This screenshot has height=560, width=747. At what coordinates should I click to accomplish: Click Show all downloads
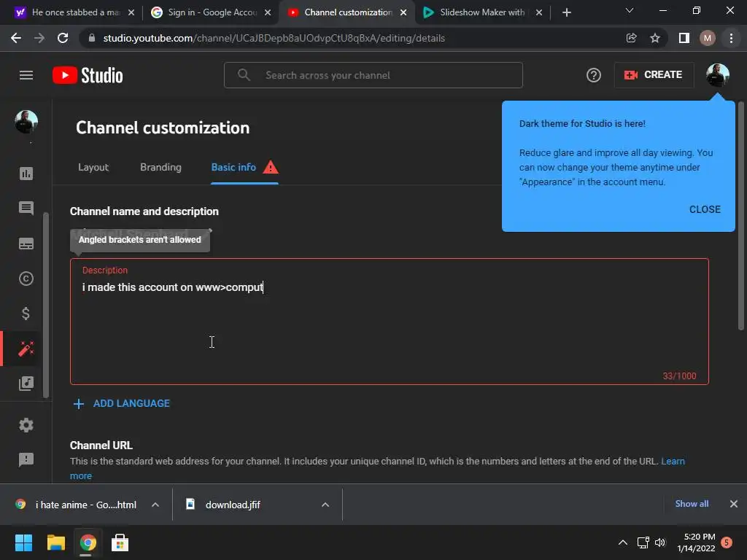(x=692, y=504)
